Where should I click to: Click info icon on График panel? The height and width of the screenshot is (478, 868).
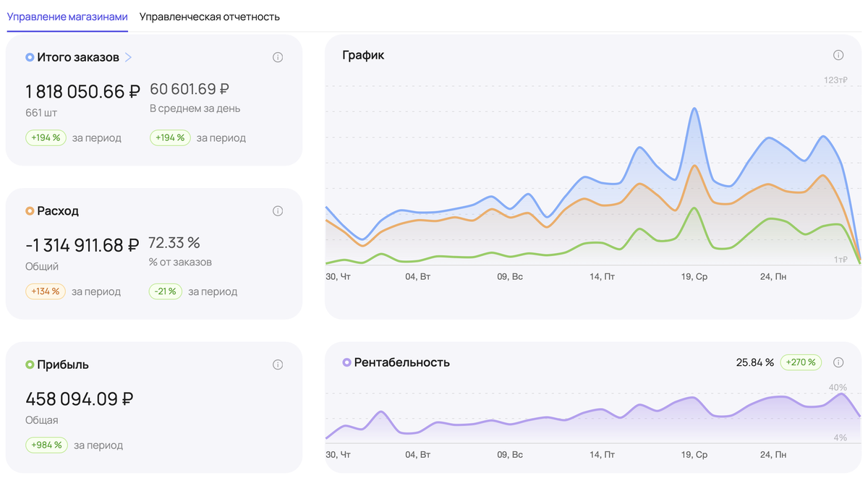838,55
